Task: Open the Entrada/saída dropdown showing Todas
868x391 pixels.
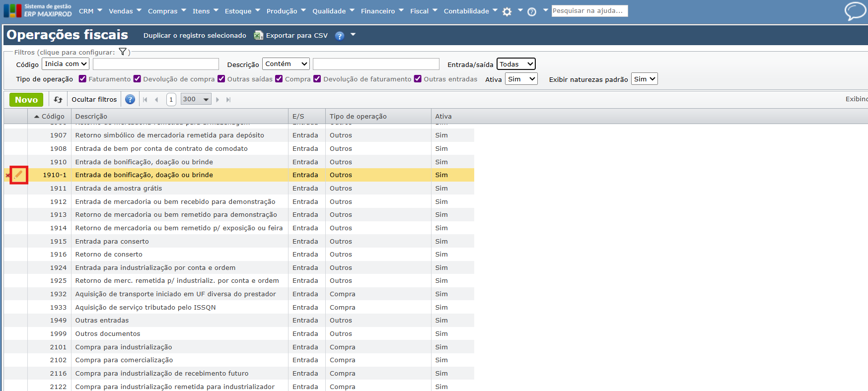Action: pos(516,64)
